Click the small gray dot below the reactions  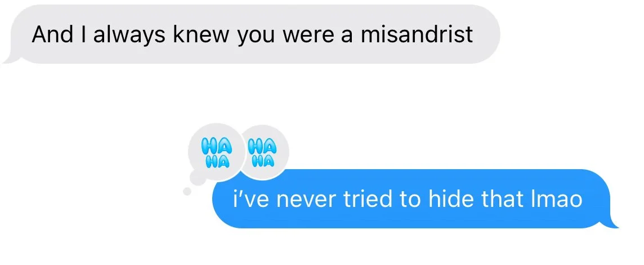[187, 191]
